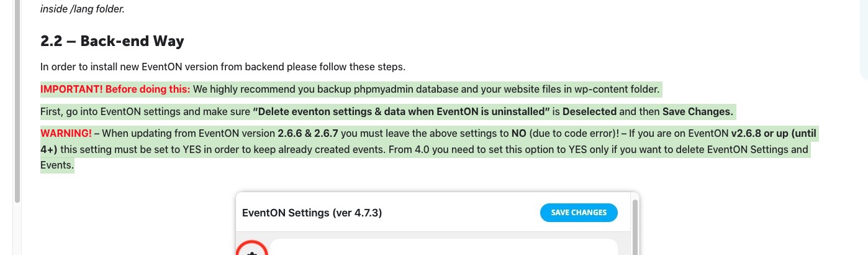The width and height of the screenshot is (868, 255).
Task: Click the bold word 'NO'
Action: click(x=518, y=133)
